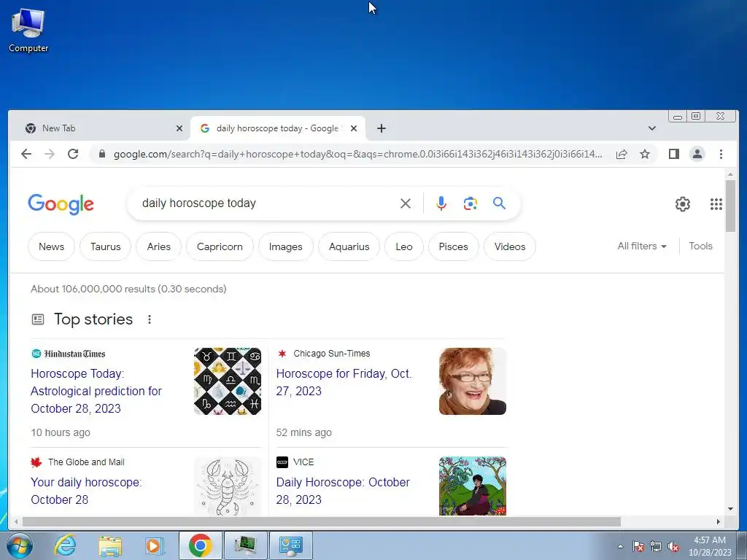Select the Leo filter chip
Image resolution: width=747 pixels, height=560 pixels.
(404, 246)
